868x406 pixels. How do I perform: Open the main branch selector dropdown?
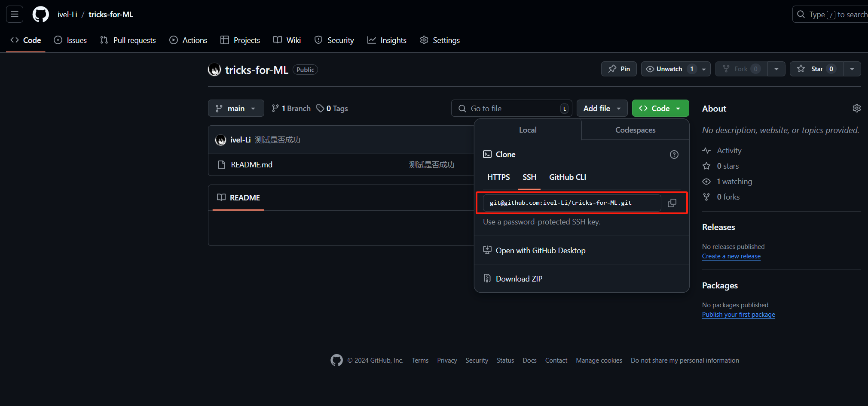236,108
